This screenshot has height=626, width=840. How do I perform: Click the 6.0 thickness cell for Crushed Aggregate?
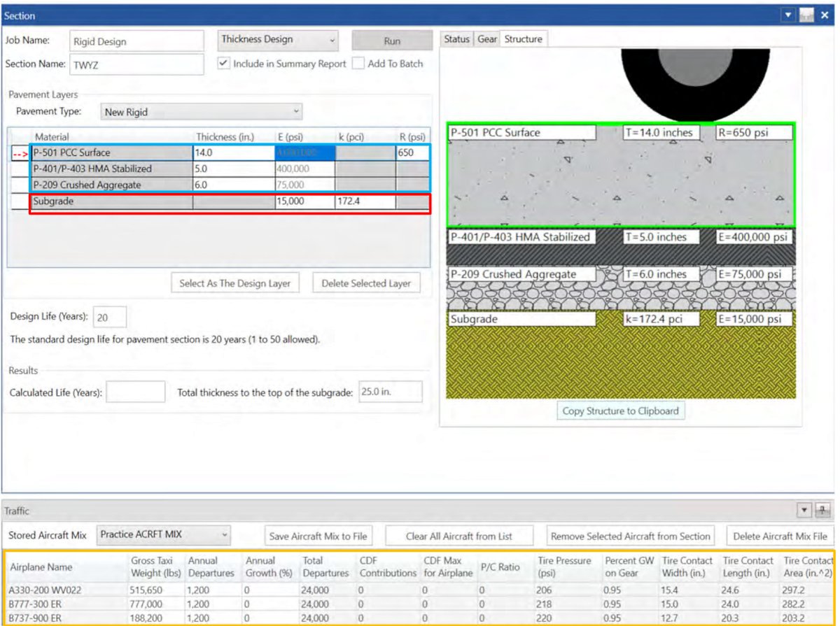coord(234,185)
